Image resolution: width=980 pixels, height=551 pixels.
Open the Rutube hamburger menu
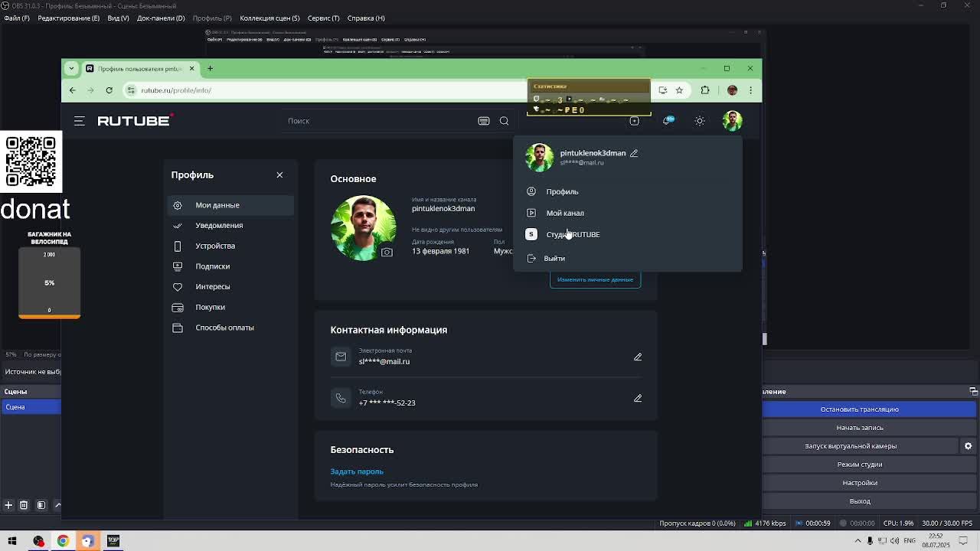click(x=79, y=121)
